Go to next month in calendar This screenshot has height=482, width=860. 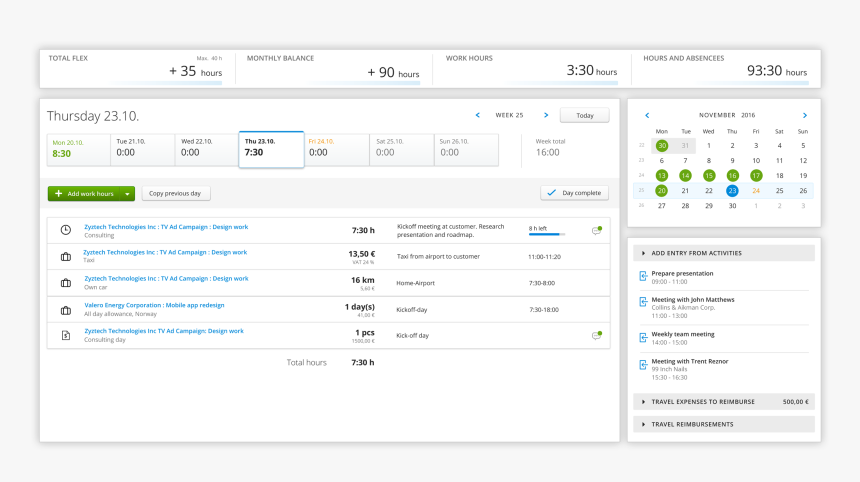804,115
